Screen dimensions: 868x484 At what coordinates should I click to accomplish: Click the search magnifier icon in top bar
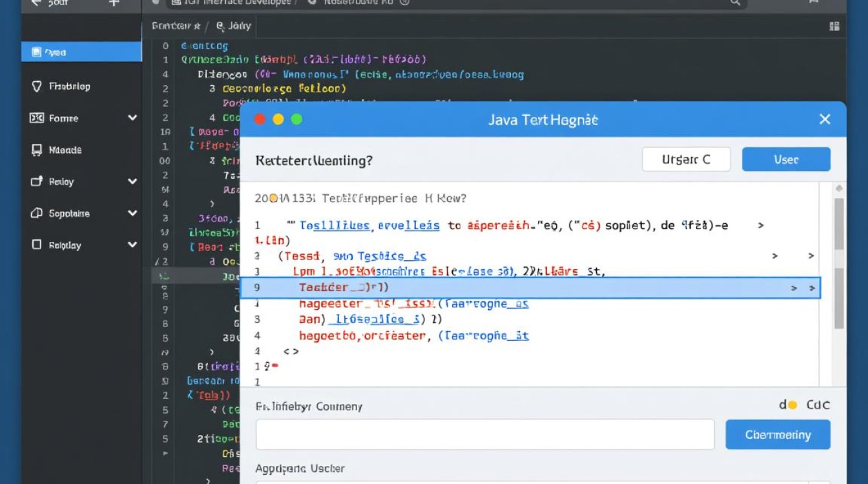point(735,3)
